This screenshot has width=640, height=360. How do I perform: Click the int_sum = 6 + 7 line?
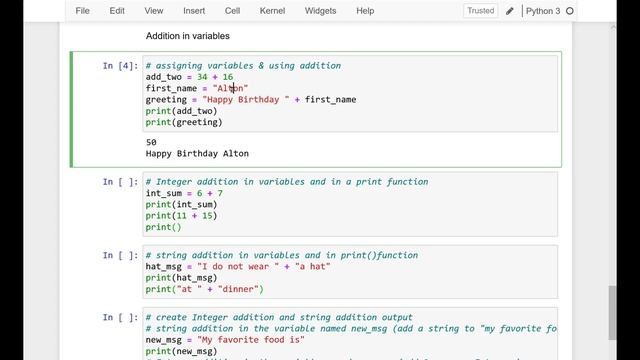pos(184,193)
